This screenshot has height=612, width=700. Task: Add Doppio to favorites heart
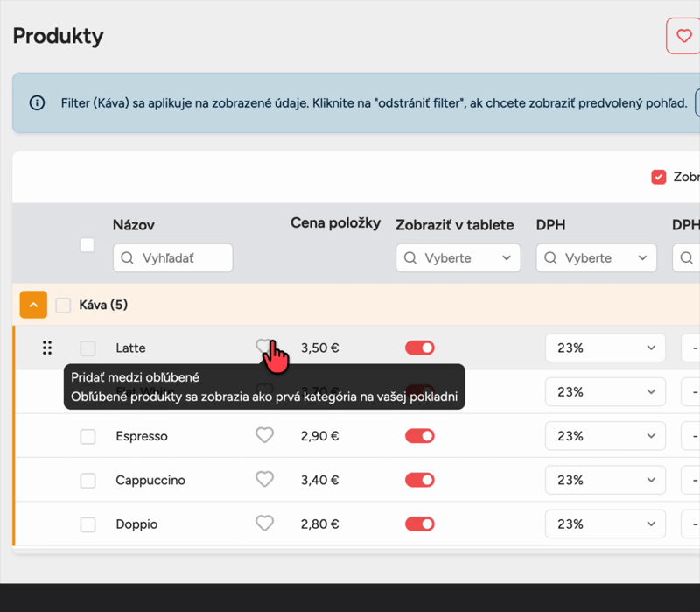(x=264, y=523)
